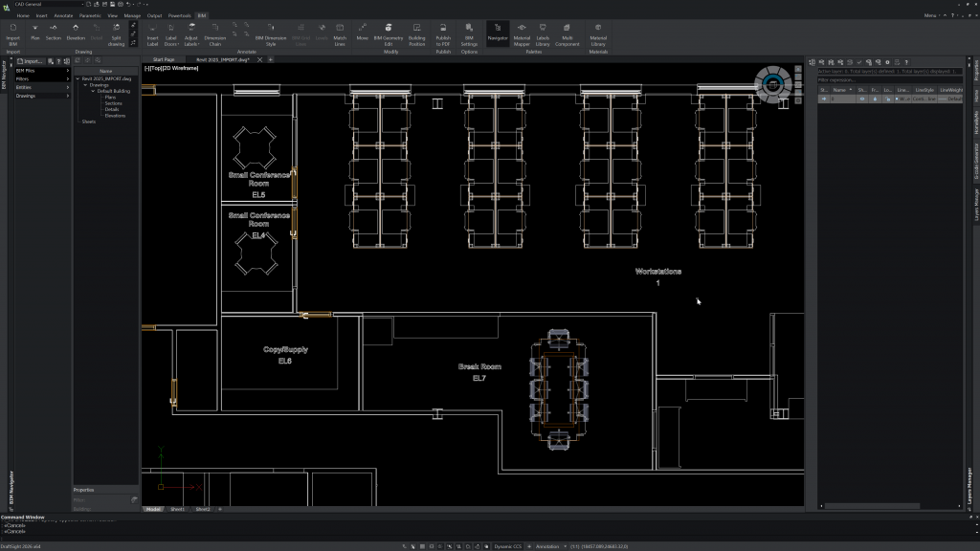Click the Publish to PDF icon
Image resolution: width=980 pixels, height=551 pixels.
point(443,33)
